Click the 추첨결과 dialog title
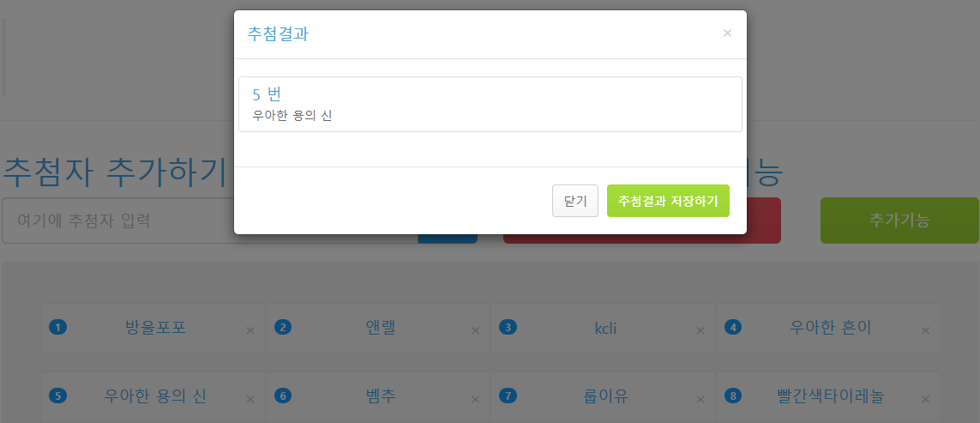980x423 pixels. click(278, 33)
